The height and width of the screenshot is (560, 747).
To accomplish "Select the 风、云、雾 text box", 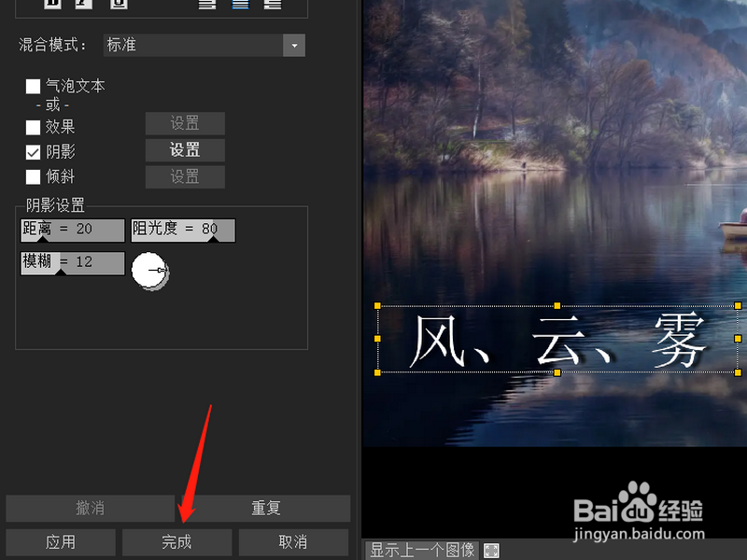I will [x=557, y=341].
